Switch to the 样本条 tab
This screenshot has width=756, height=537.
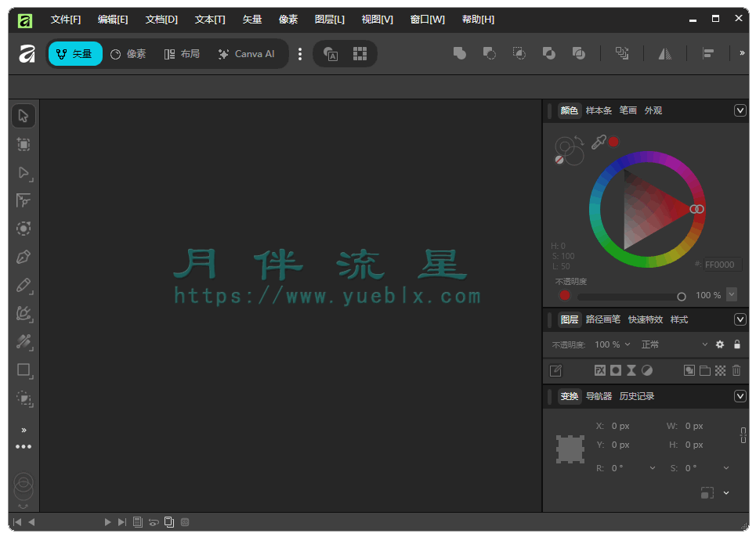[x=599, y=111]
